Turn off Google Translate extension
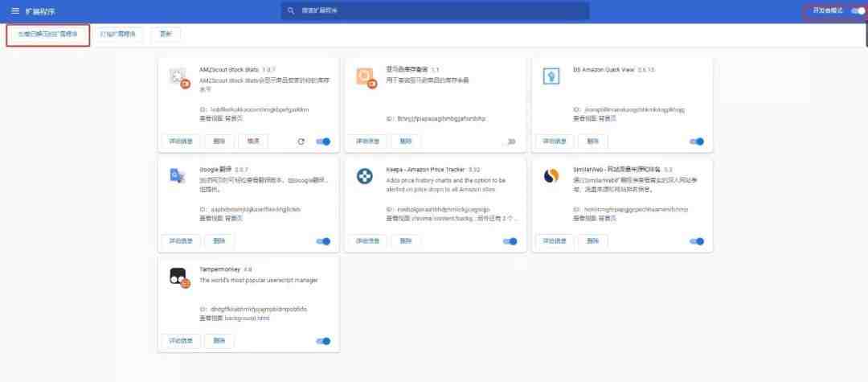The width and height of the screenshot is (868, 382). click(x=323, y=241)
